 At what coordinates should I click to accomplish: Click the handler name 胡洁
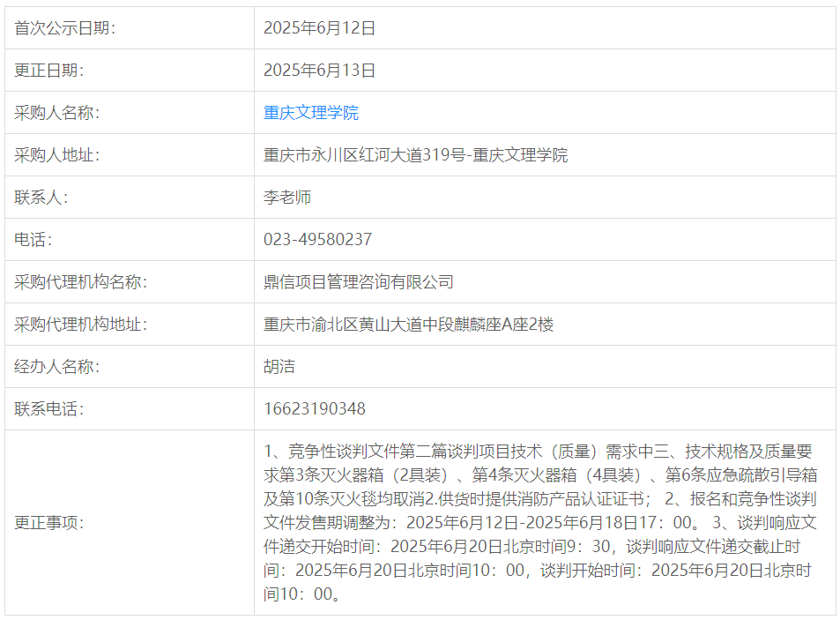coord(279,367)
